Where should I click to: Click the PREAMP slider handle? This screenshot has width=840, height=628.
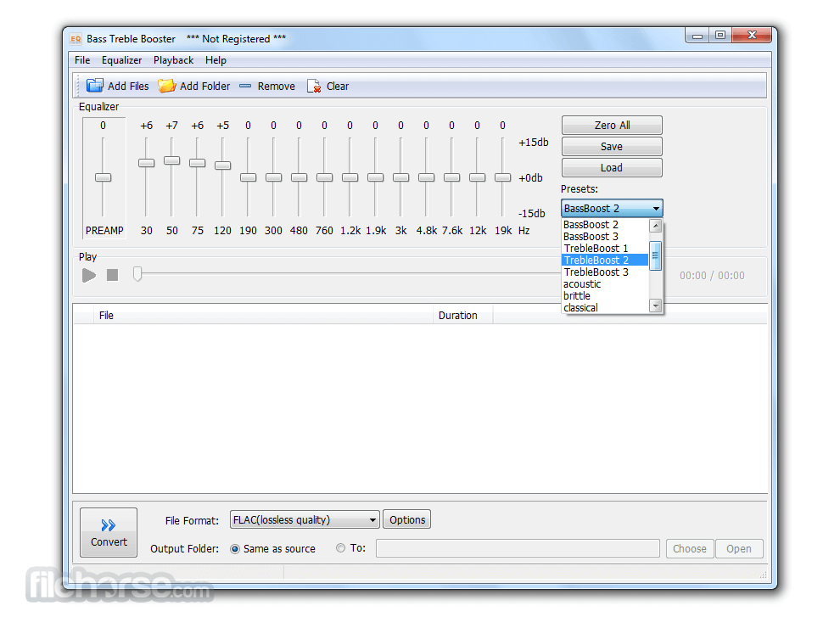[103, 177]
